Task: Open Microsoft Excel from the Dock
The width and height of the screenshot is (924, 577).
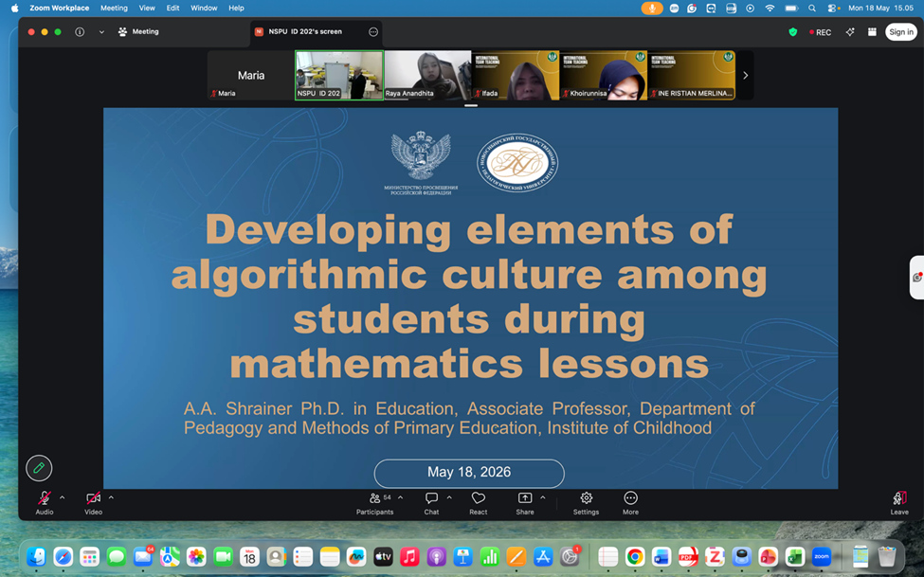Action: [x=795, y=556]
